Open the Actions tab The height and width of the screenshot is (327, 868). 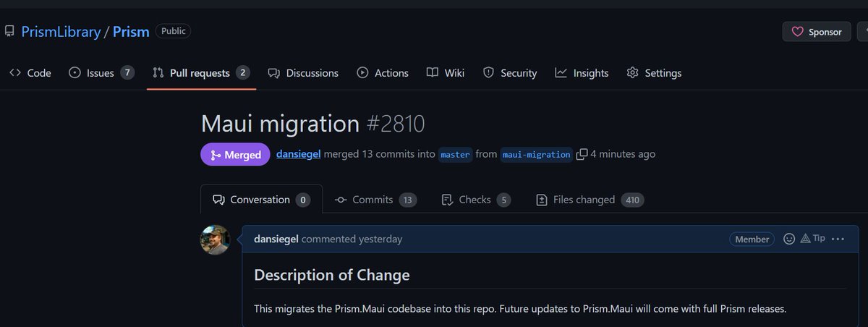(383, 73)
